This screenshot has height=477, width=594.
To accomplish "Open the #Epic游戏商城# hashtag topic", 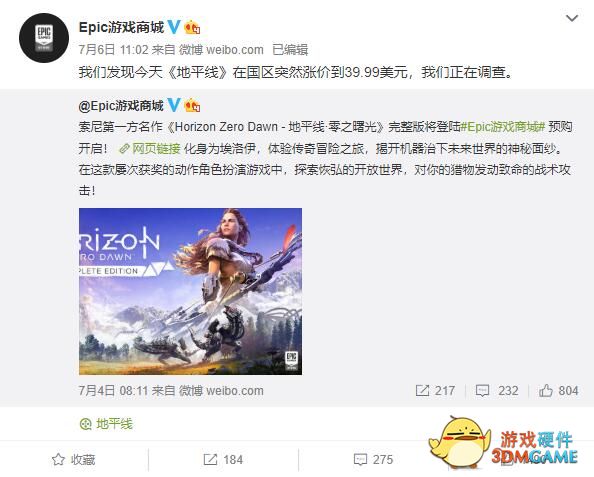I will (x=502, y=127).
